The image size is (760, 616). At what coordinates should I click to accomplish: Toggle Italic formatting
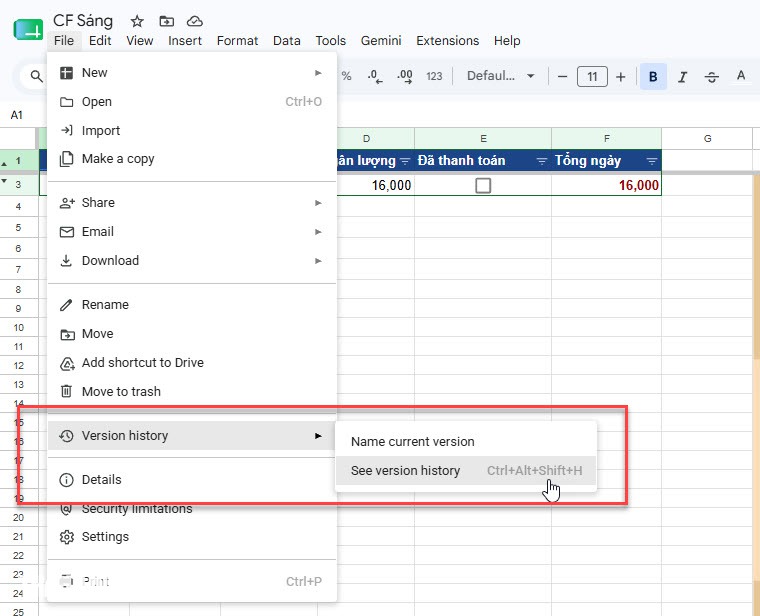coord(682,77)
